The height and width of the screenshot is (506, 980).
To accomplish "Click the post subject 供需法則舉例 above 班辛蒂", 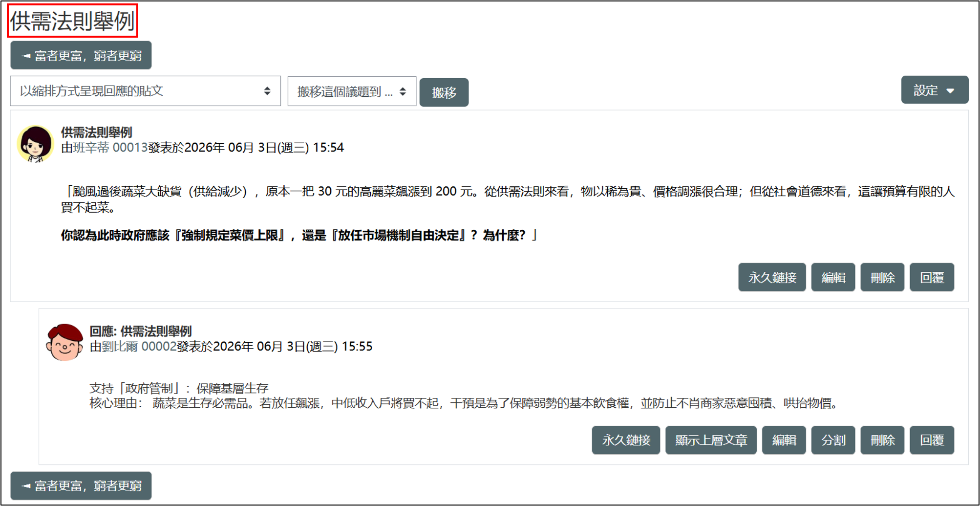I will (x=96, y=132).
